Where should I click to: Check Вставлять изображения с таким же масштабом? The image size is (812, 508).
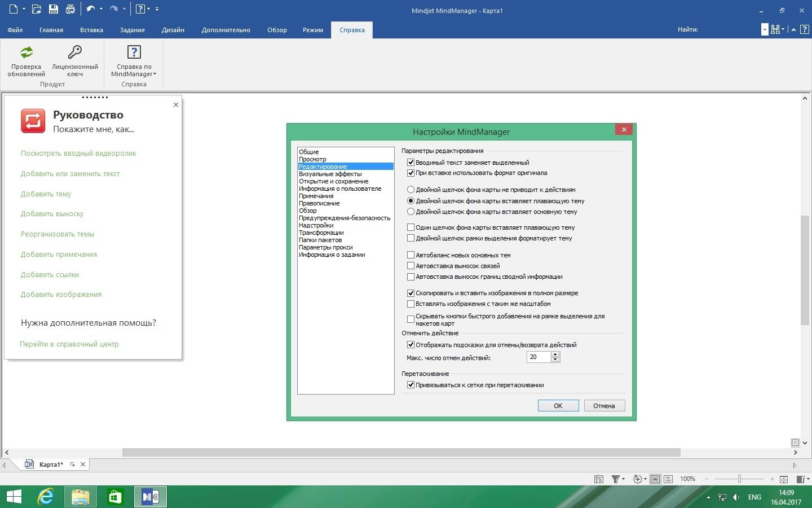(411, 304)
